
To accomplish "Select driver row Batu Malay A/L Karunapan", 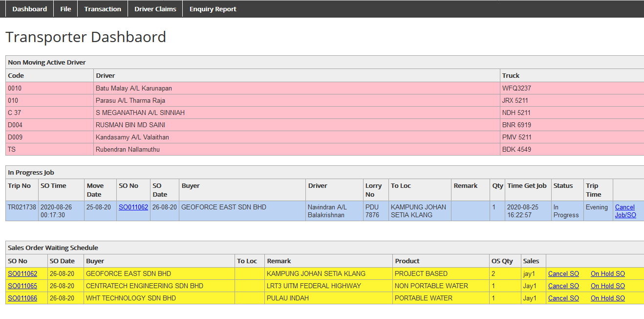I will pos(133,89).
